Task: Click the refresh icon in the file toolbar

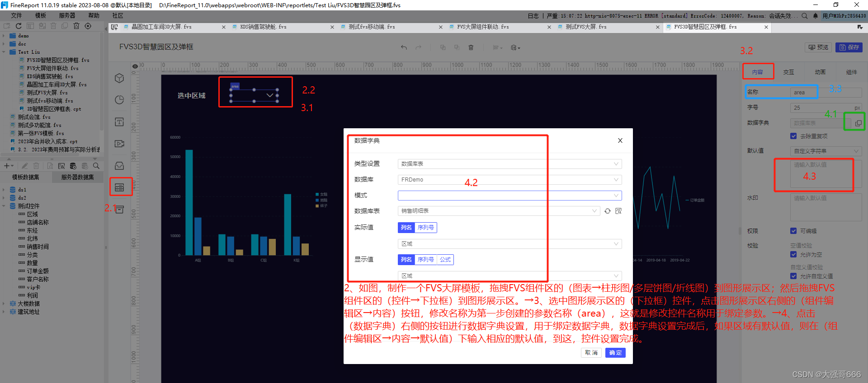Action: point(19,26)
